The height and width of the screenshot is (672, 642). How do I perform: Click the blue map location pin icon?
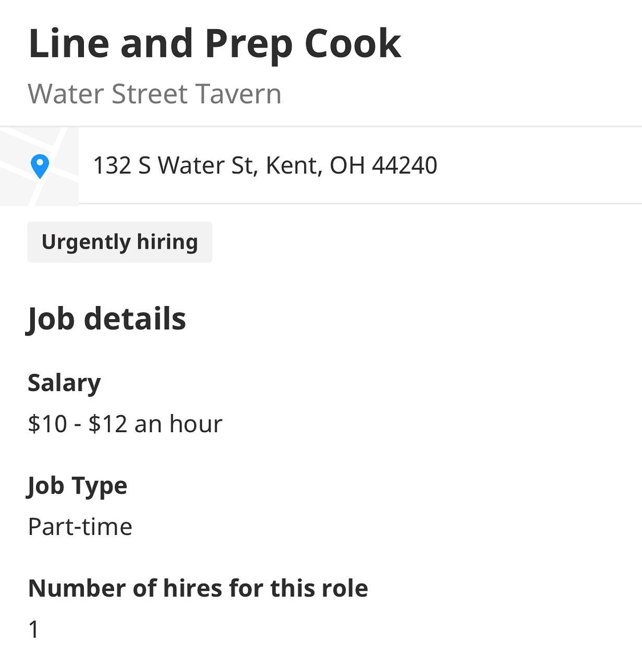[40, 166]
